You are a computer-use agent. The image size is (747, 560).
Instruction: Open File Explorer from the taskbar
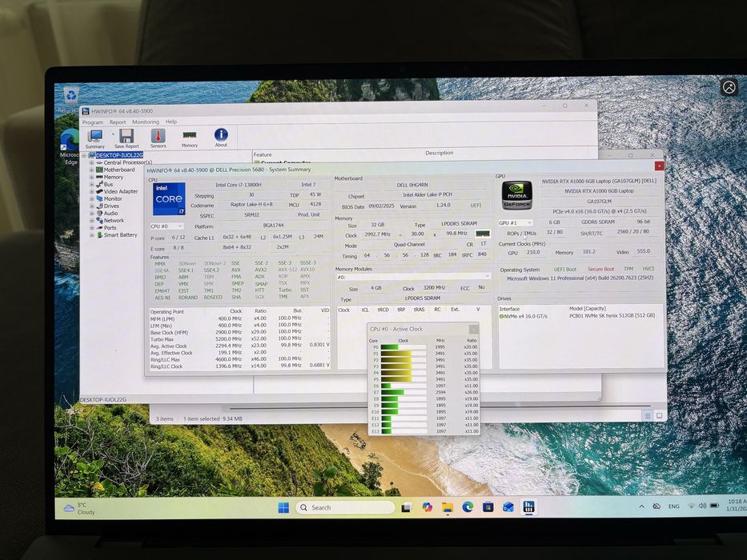(x=448, y=508)
